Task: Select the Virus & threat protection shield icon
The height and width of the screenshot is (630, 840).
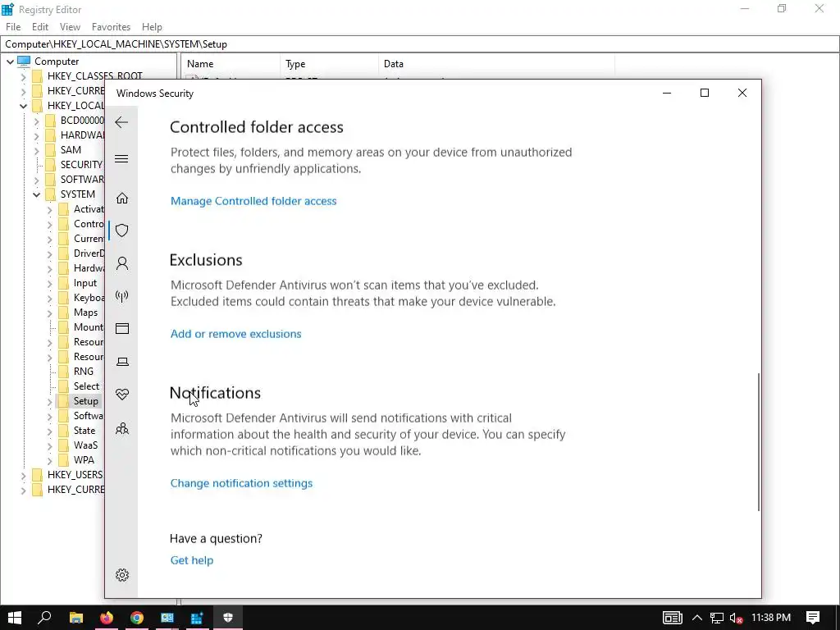Action: tap(122, 231)
